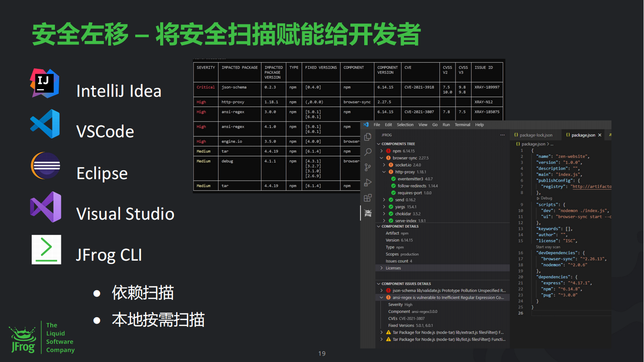Close the package.json editor tab
Viewport: 644px width, 362px height.
[x=600, y=135]
